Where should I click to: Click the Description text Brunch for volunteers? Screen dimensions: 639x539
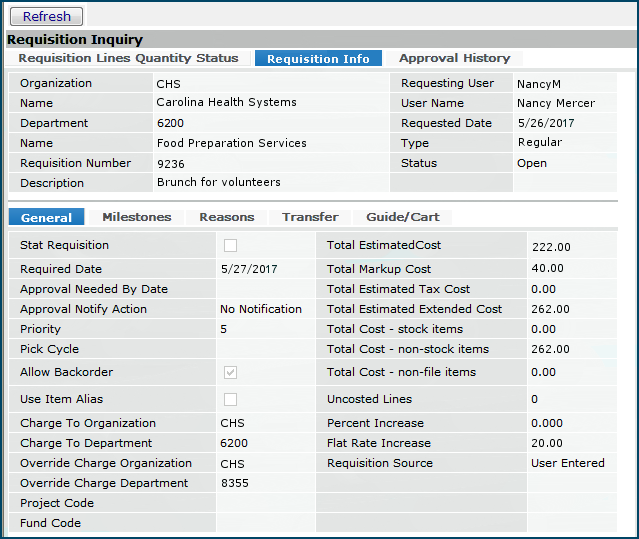(218, 183)
